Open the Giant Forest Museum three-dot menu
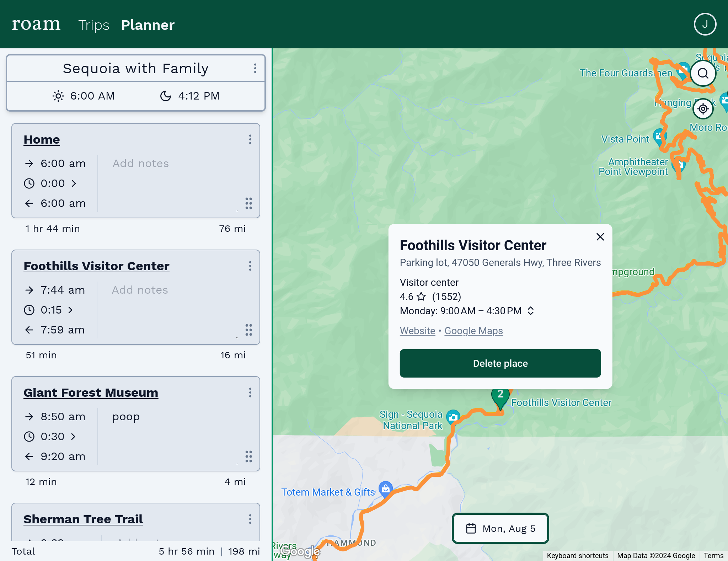Viewport: 728px width, 561px height. [x=250, y=392]
